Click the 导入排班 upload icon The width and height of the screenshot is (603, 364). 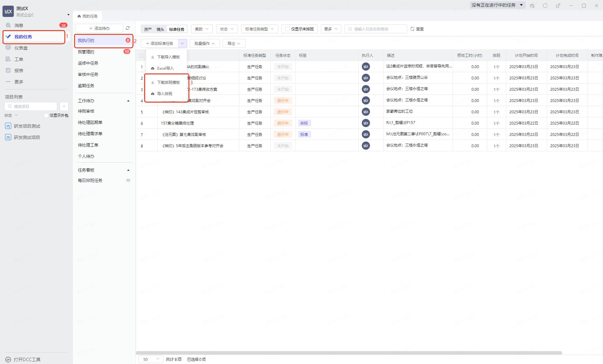(153, 94)
